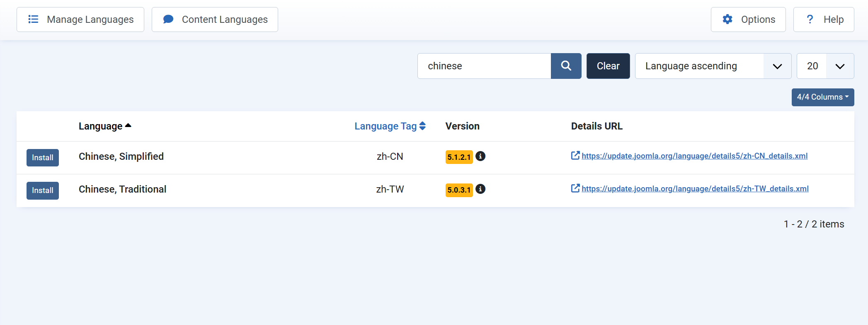Viewport: 868px width, 325px height.
Task: Click the search field containing chinese
Action: 484,66
